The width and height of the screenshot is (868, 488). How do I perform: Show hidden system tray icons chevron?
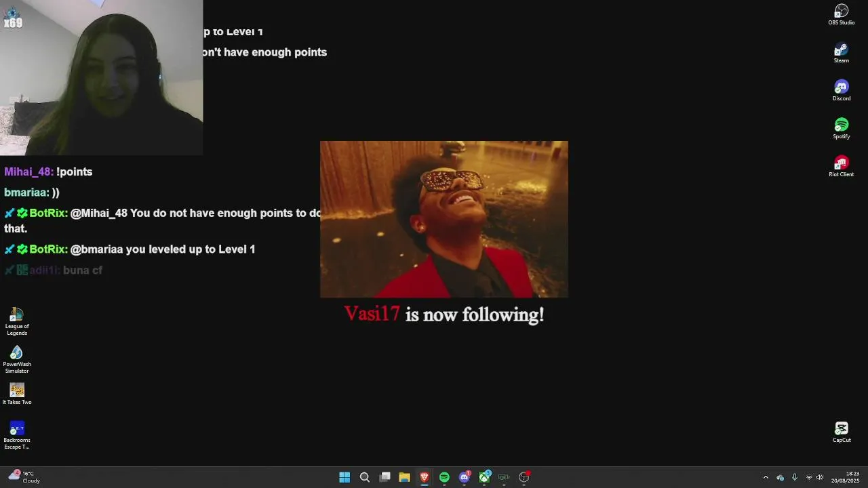pyautogui.click(x=766, y=477)
